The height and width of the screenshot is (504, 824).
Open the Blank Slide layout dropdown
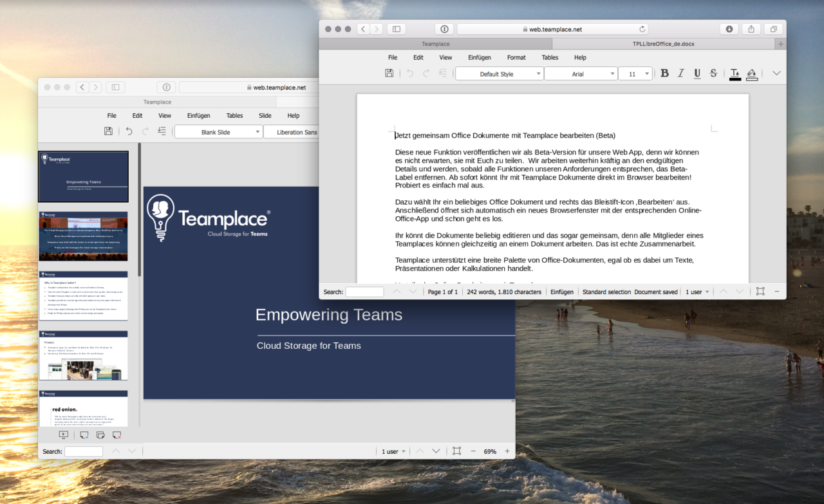click(x=219, y=132)
